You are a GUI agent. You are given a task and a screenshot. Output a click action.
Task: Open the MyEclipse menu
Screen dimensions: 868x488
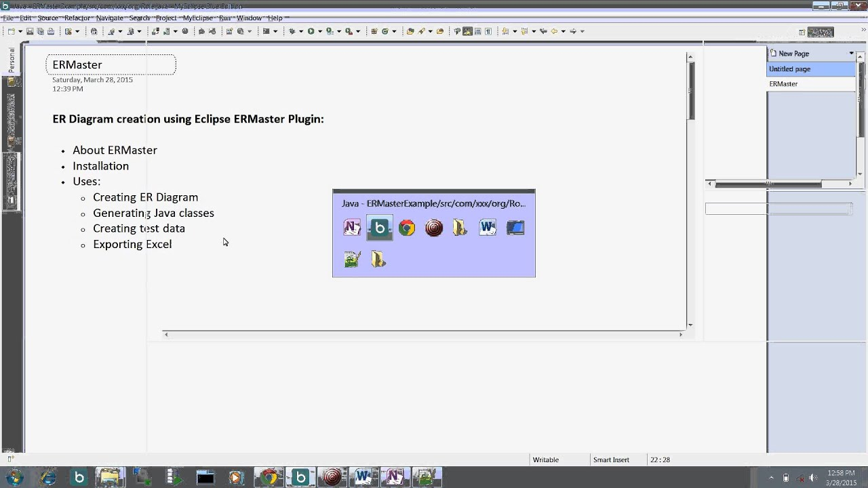pos(198,18)
